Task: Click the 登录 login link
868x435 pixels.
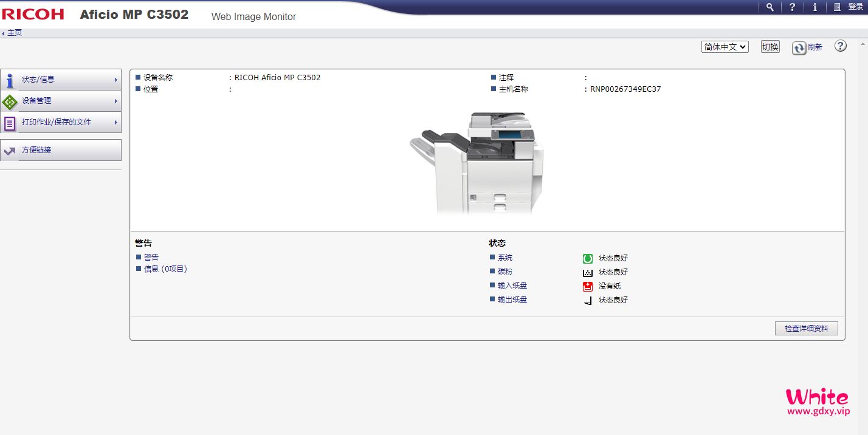Action: pos(855,7)
